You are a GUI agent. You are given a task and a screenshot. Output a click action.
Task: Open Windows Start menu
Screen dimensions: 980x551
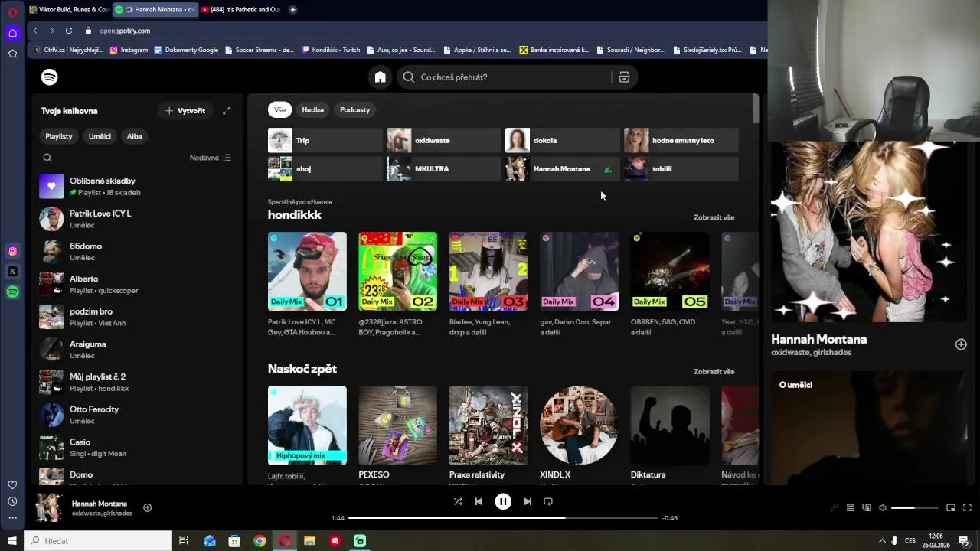[x=12, y=541]
